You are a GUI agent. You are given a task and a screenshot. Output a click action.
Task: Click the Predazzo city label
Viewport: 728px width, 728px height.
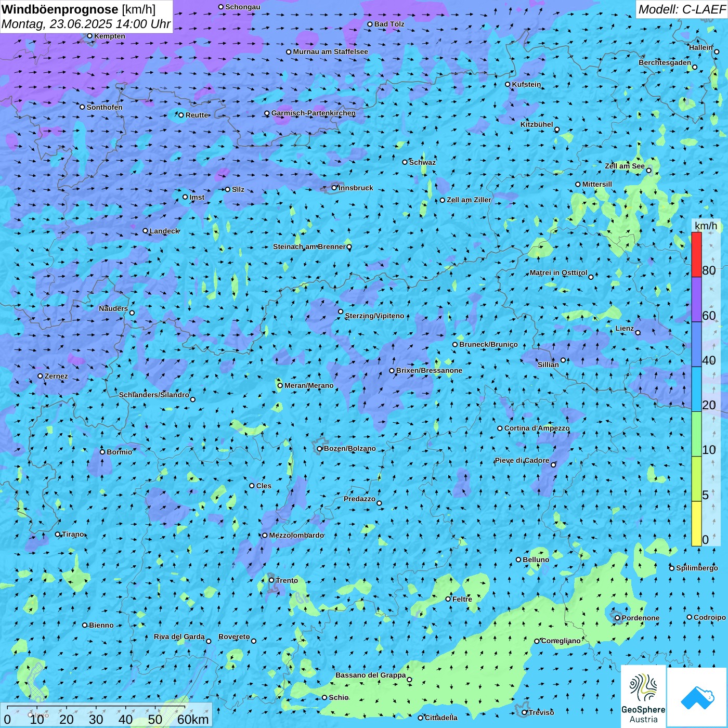pyautogui.click(x=359, y=499)
